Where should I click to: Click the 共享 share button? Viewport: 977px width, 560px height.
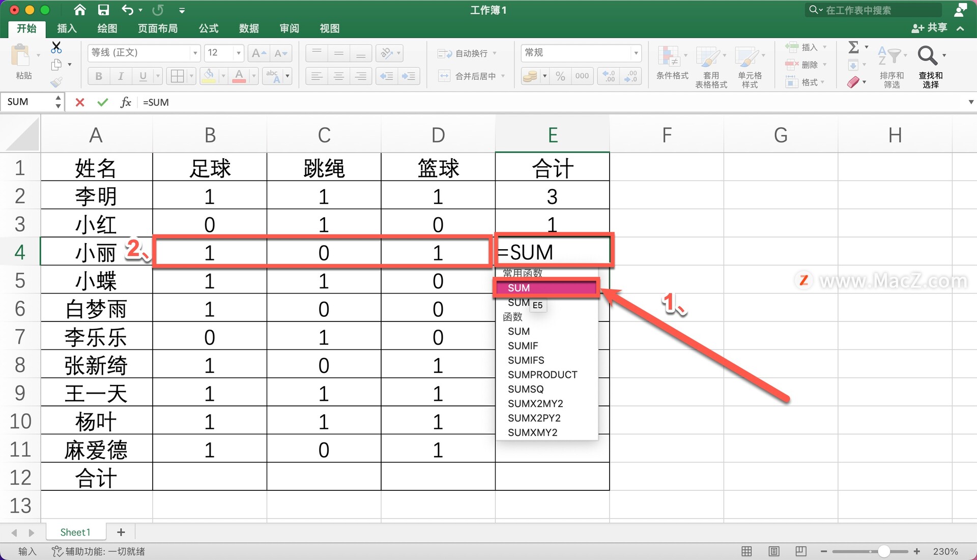point(929,28)
